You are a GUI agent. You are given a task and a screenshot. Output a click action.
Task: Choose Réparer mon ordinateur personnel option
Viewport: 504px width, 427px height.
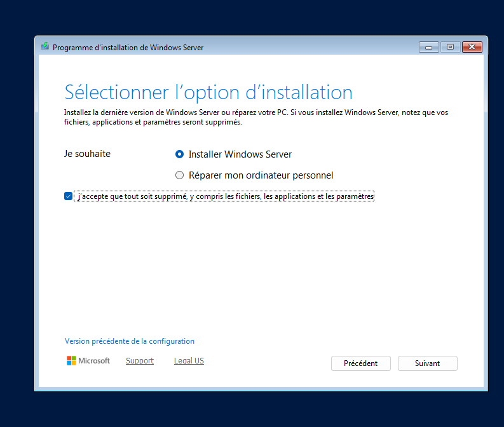coord(179,175)
